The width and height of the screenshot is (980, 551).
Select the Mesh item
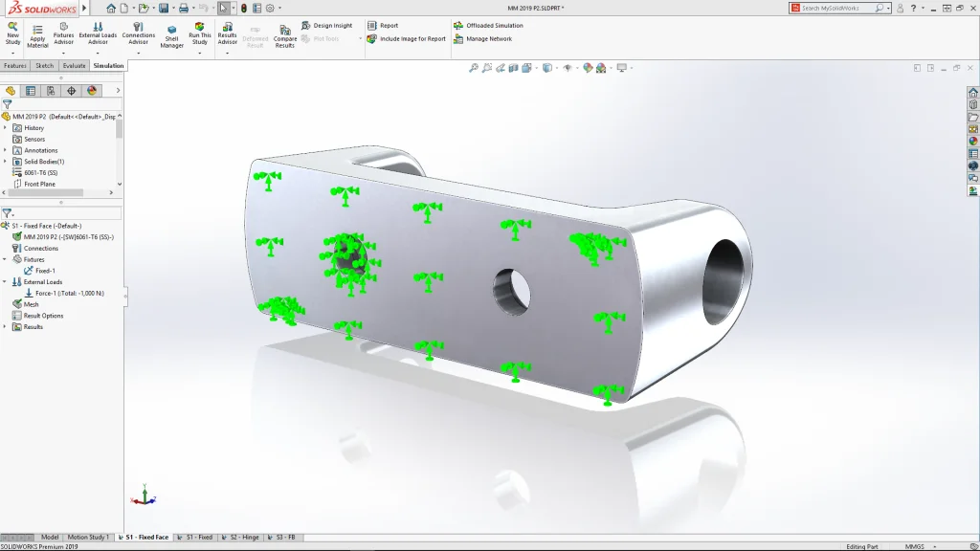pos(26,304)
